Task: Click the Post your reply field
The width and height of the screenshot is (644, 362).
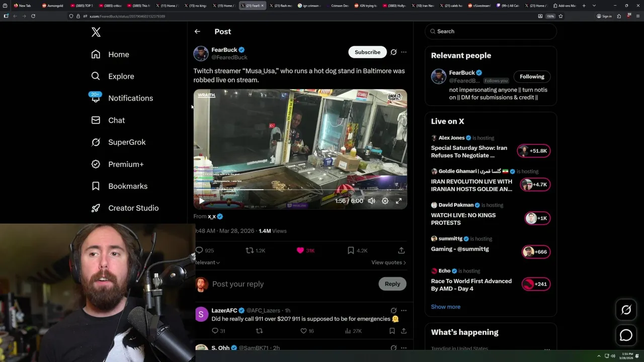Action: 292,284
